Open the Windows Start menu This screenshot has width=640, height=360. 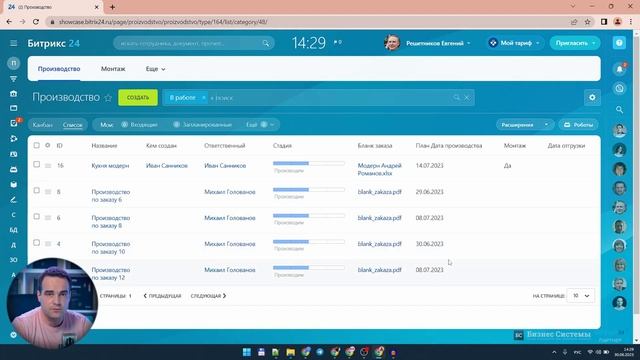pos(247,352)
